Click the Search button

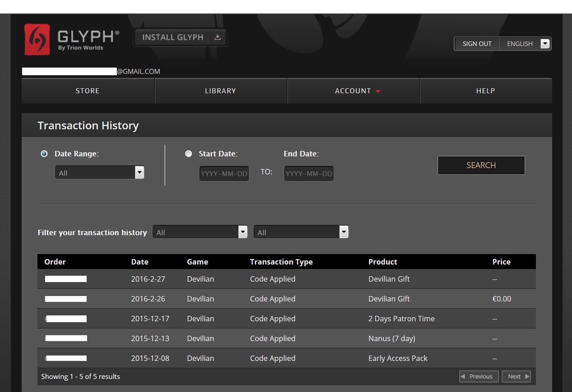click(x=481, y=165)
